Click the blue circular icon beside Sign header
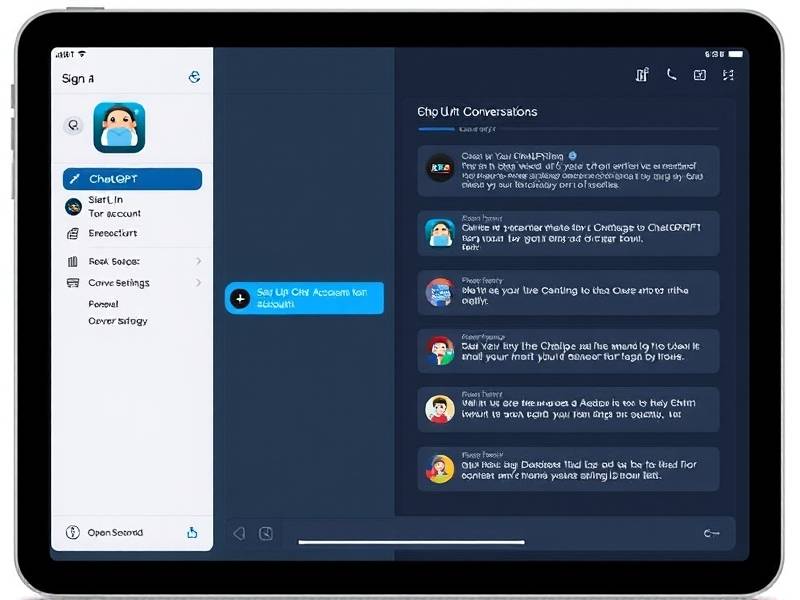Image resolution: width=800 pixels, height=600 pixels. tap(194, 77)
